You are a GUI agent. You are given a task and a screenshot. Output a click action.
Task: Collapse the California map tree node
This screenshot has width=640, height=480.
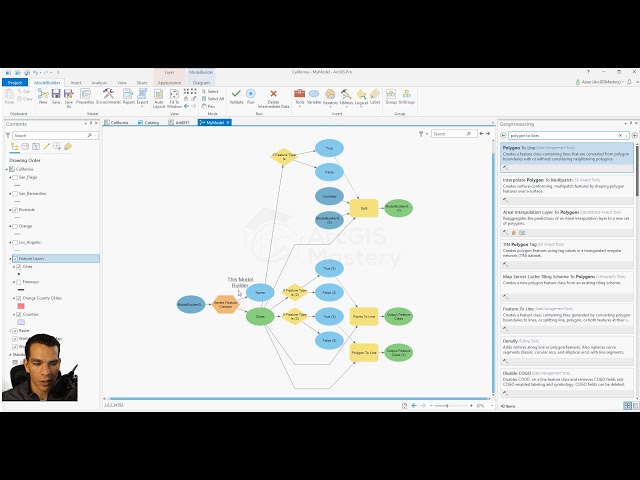(x=7, y=169)
